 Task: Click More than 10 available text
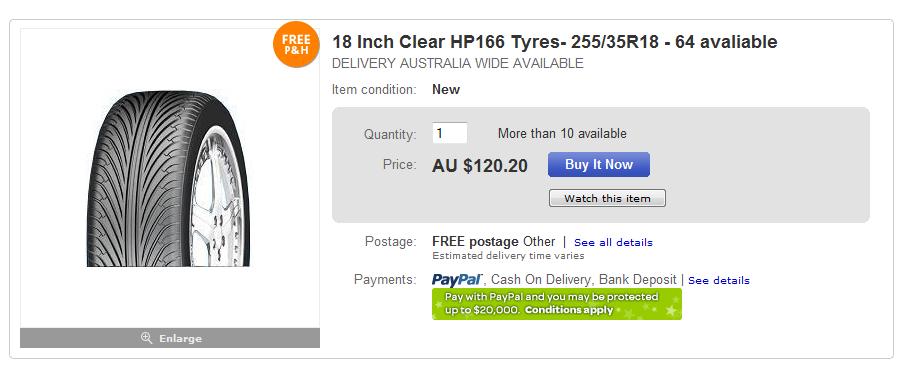point(562,134)
